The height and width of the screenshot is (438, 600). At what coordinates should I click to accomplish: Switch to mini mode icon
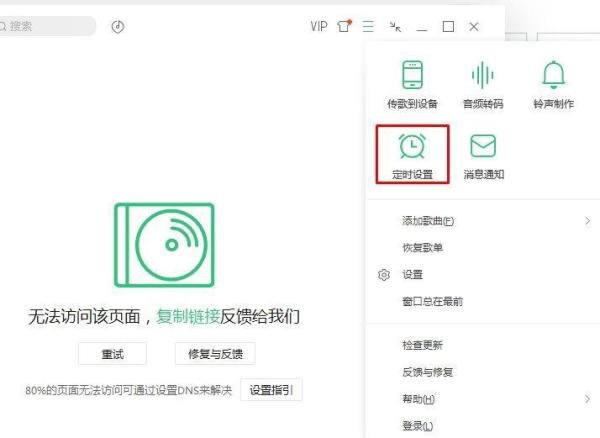(x=395, y=27)
